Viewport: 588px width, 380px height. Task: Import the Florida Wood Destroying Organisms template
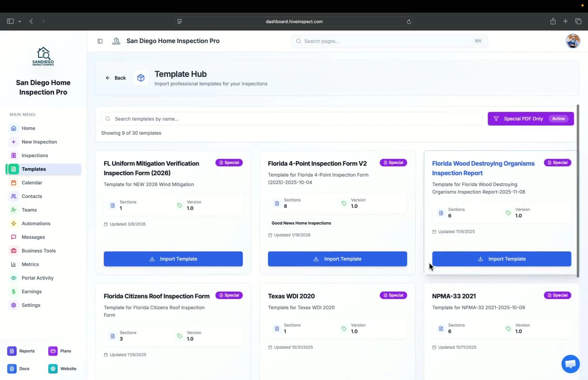pos(502,259)
